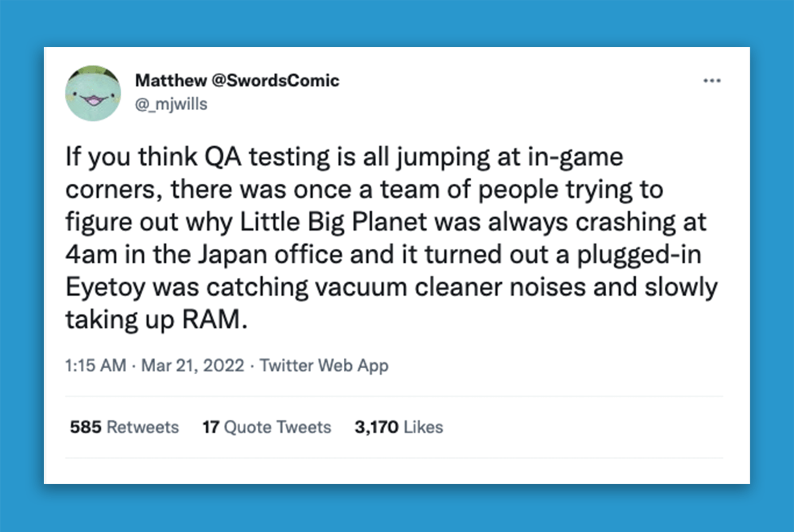This screenshot has width=794, height=532.
Task: Click the Mar 21, 2022 date
Action: click(193, 366)
